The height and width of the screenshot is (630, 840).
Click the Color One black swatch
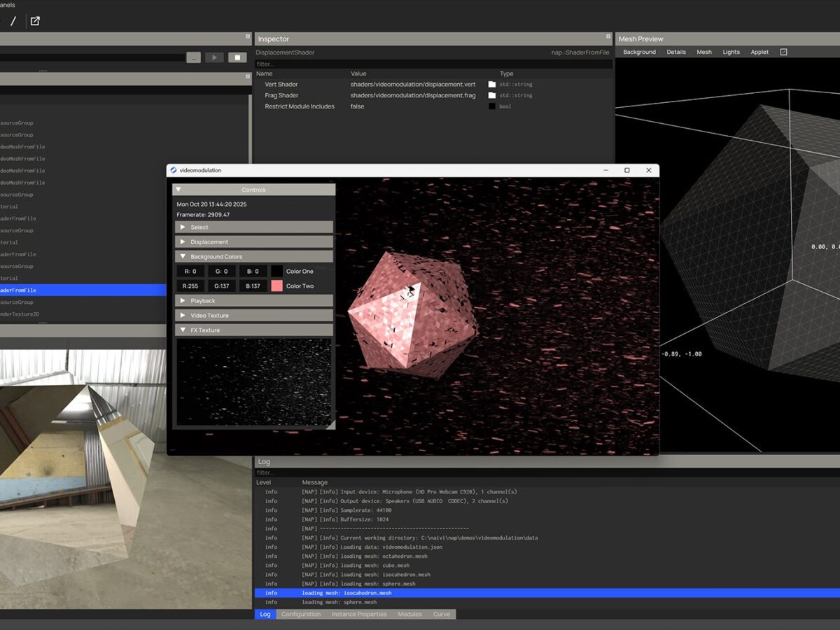click(277, 271)
